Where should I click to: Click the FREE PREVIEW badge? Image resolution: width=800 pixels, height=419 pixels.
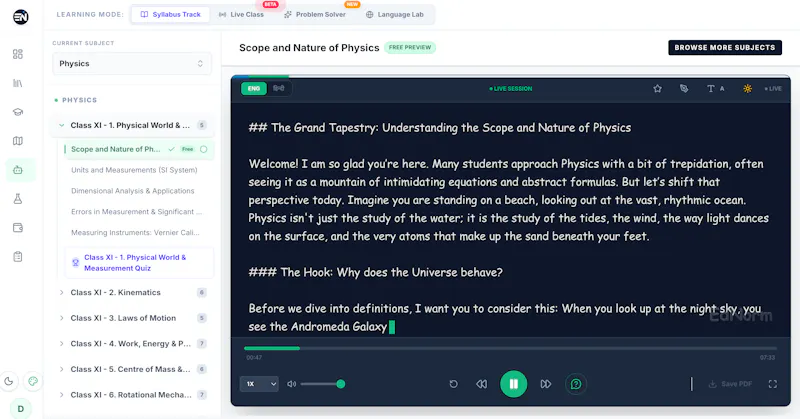(x=410, y=47)
